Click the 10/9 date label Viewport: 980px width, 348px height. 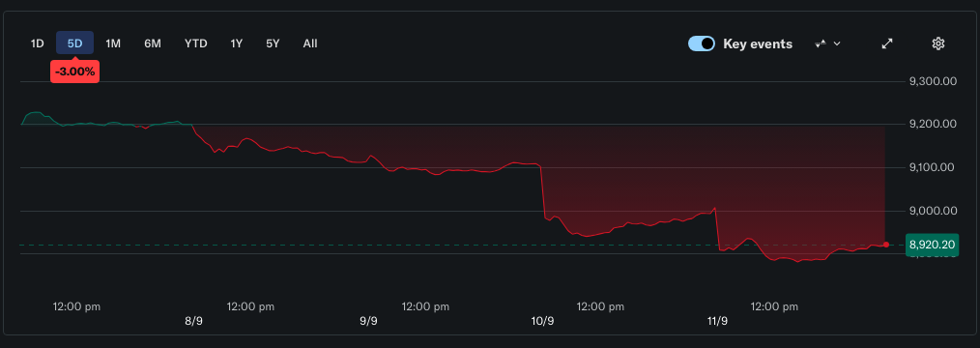pos(542,321)
